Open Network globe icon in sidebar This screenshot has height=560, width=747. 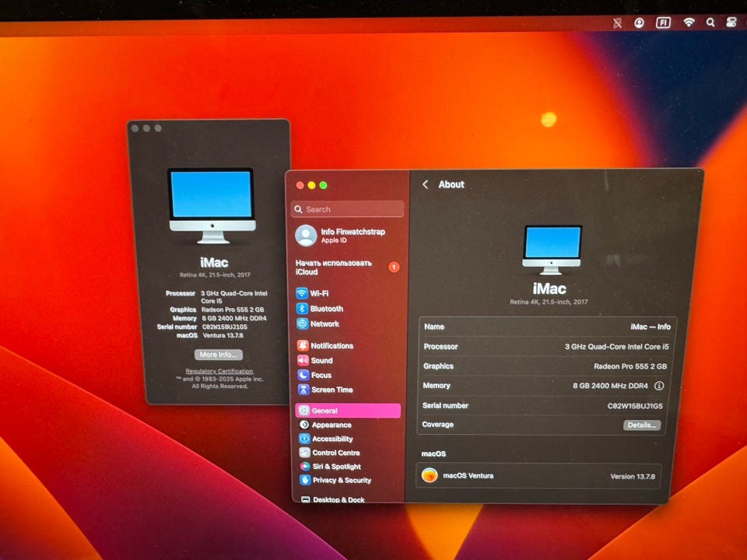pyautogui.click(x=302, y=324)
